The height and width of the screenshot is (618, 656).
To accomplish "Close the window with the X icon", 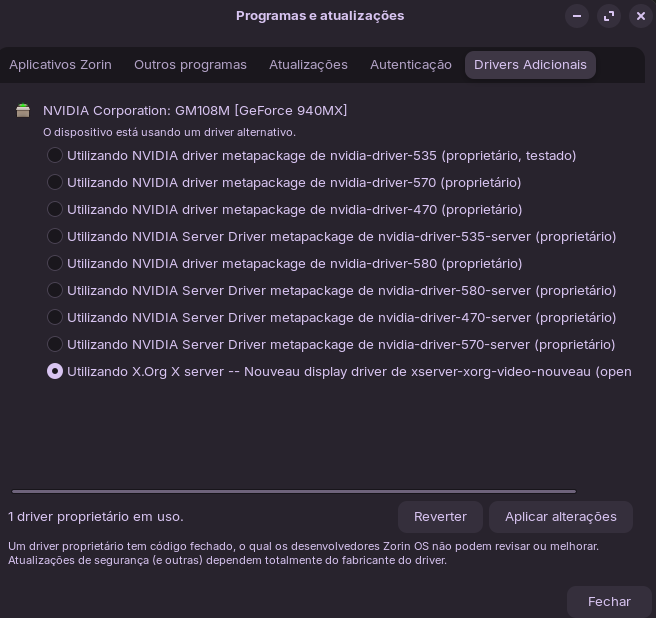I will (x=641, y=16).
